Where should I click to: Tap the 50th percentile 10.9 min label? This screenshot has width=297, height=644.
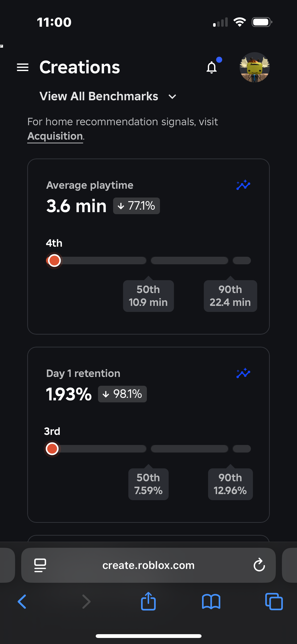pyautogui.click(x=148, y=296)
